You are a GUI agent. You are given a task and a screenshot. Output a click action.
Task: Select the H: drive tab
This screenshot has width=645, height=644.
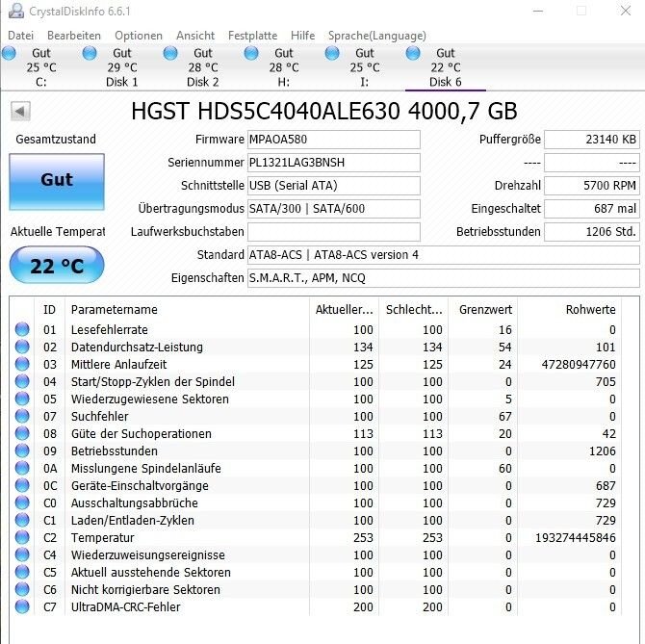coord(283,67)
